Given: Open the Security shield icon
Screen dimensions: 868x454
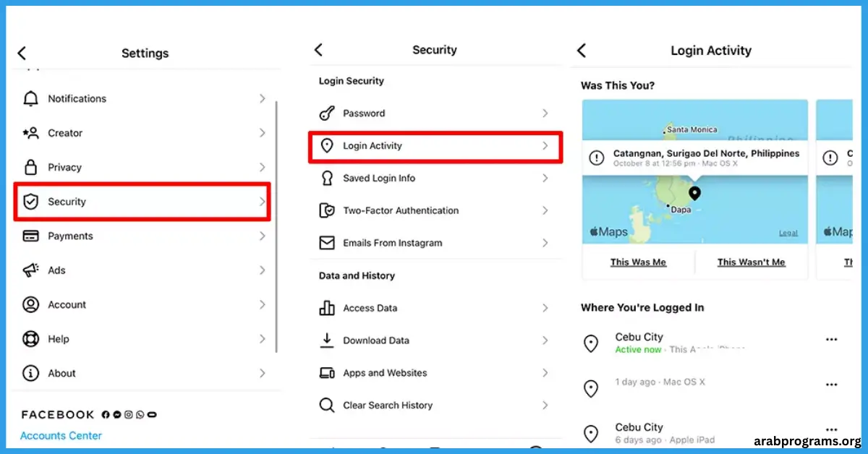Looking at the screenshot, I should click(30, 202).
